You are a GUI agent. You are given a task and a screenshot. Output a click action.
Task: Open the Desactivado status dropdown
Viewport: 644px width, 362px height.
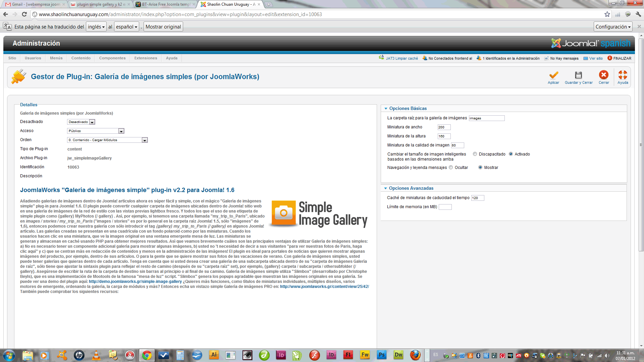pos(81,122)
